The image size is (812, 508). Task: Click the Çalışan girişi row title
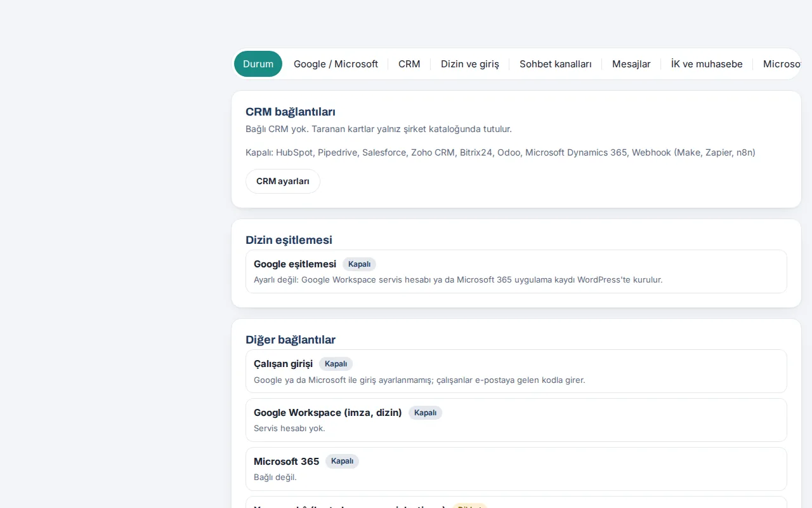(x=283, y=364)
